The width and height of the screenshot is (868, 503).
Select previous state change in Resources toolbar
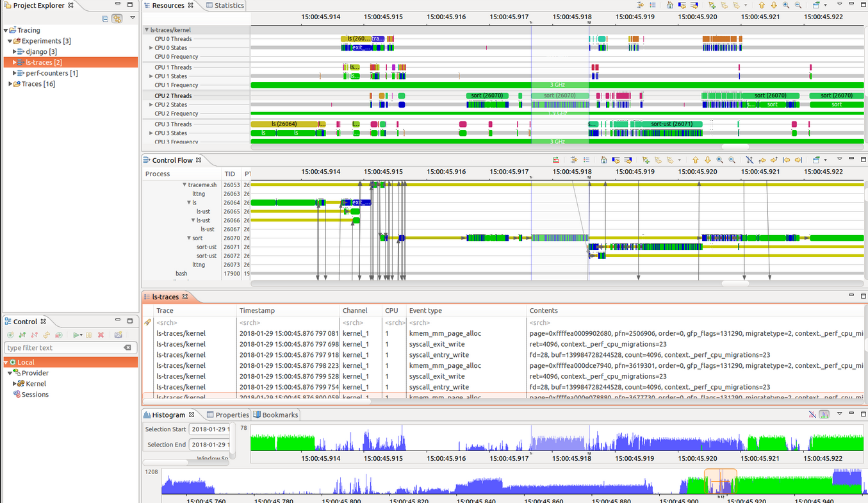(682, 5)
